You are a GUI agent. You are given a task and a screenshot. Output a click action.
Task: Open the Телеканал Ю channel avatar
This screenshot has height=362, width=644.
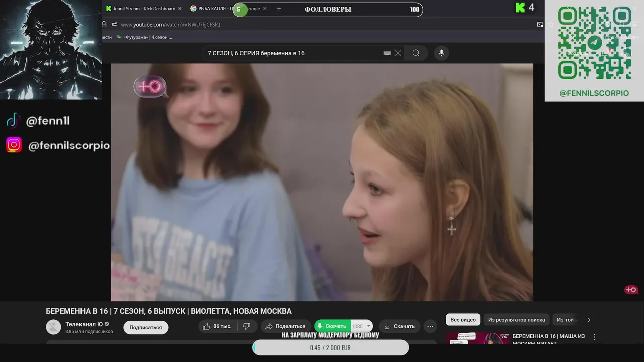(x=53, y=327)
